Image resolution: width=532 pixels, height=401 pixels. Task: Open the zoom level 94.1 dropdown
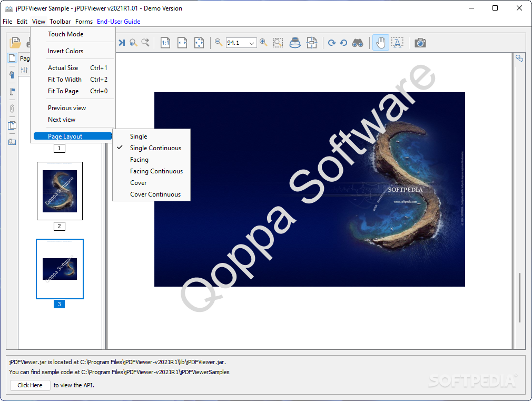pyautogui.click(x=251, y=43)
